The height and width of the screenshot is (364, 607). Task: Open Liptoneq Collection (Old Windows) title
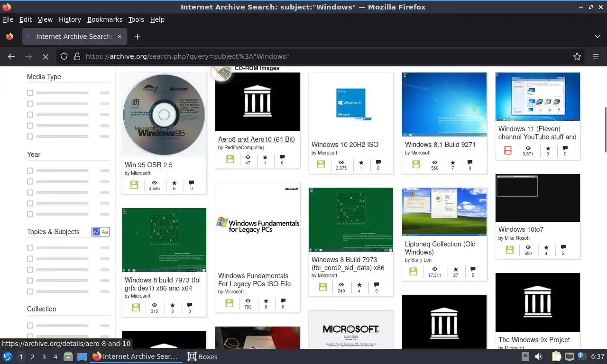pyautogui.click(x=440, y=248)
